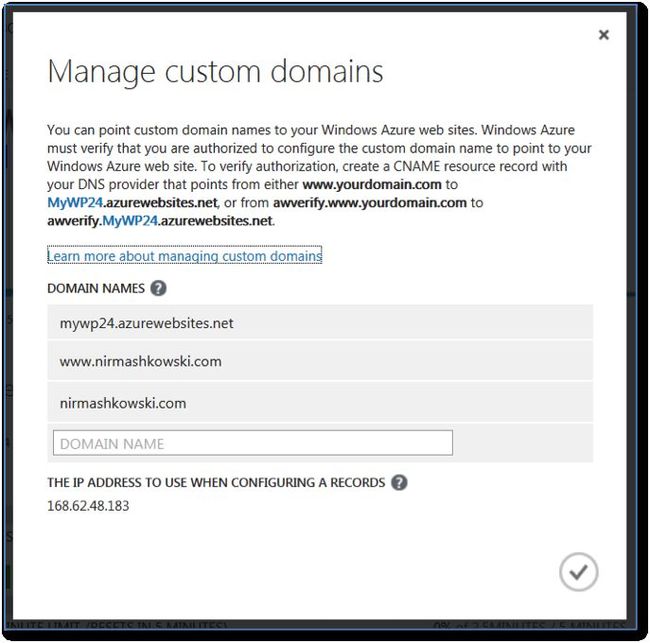This screenshot has width=650, height=643.
Task: Click bold www.yourdomain.com in the description
Action: (372, 184)
